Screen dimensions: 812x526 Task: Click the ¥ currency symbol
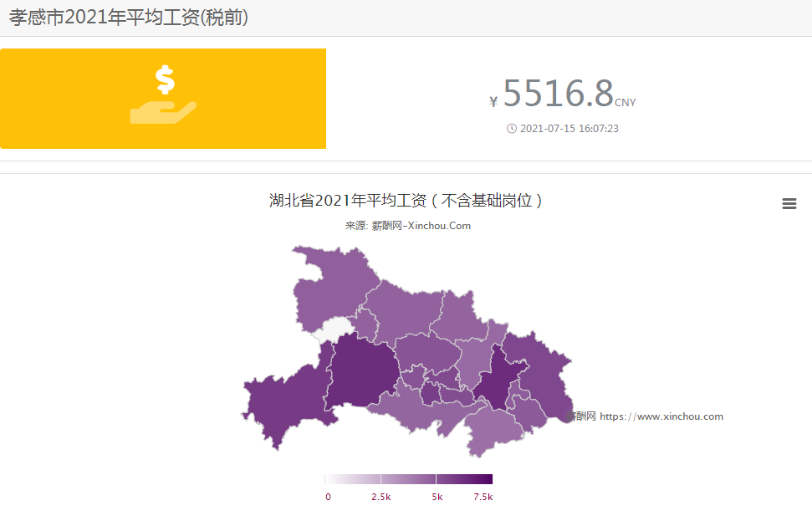(493, 102)
